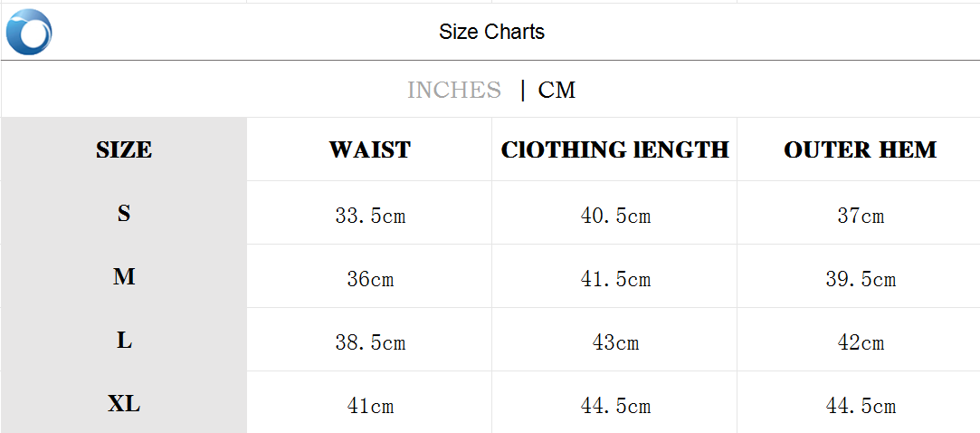Switch units to CM
The width and height of the screenshot is (980, 433).
click(557, 90)
